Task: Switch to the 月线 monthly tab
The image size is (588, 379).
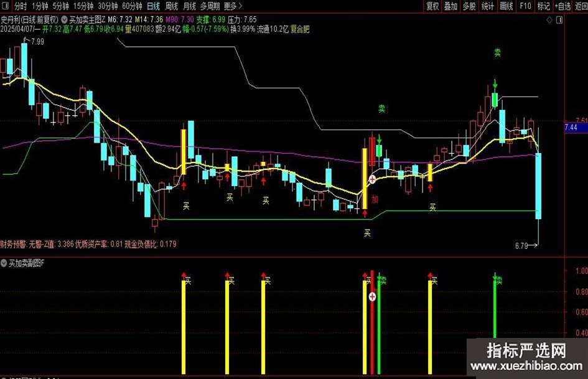Action: pyautogui.click(x=189, y=6)
